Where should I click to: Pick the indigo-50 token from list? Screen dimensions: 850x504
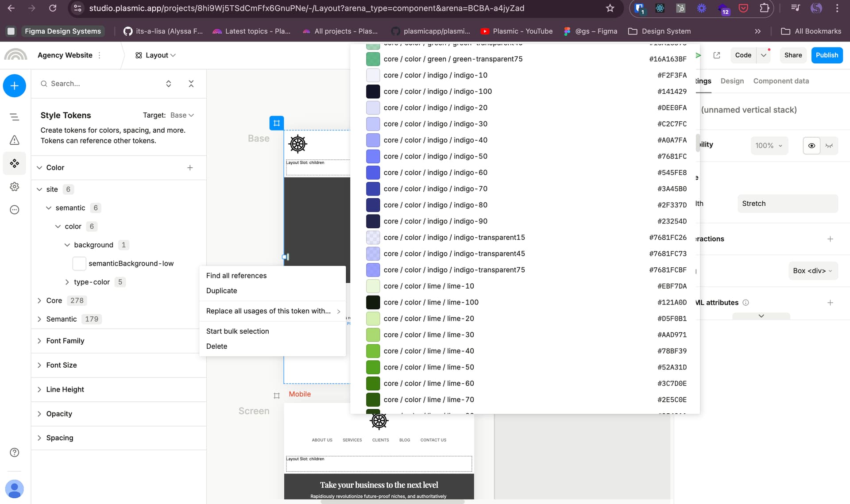435,156
